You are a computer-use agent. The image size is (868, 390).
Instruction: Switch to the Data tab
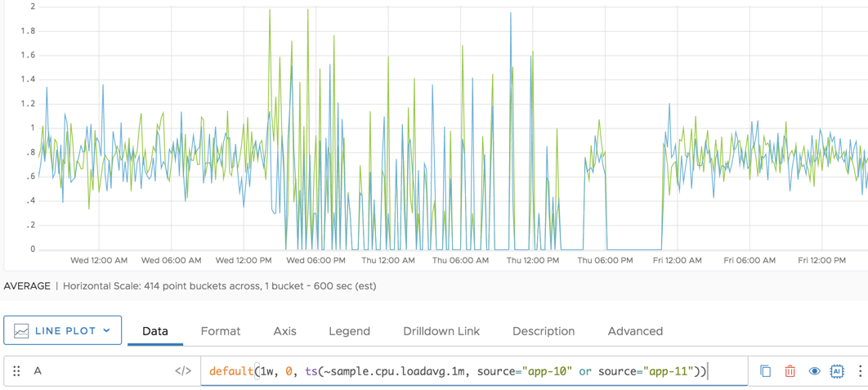tap(155, 331)
